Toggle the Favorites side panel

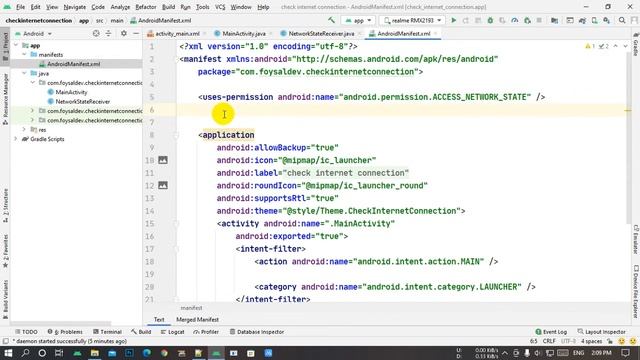(x=5, y=251)
